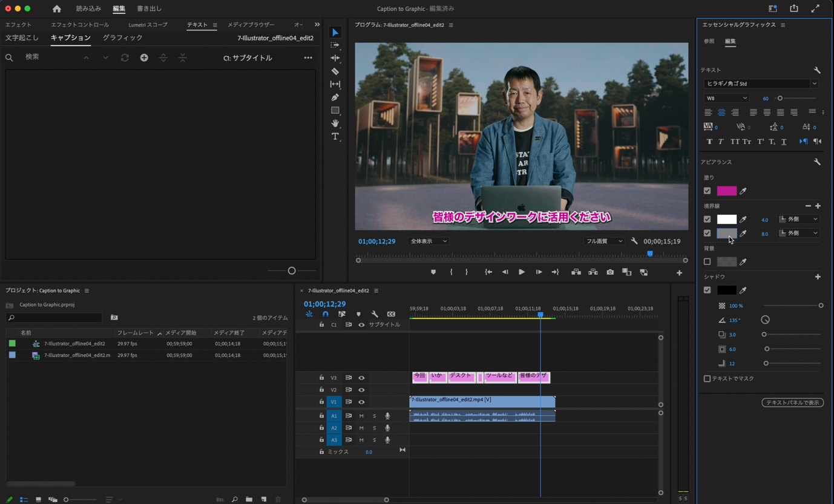Click the Export Frame camera icon

(x=610, y=272)
